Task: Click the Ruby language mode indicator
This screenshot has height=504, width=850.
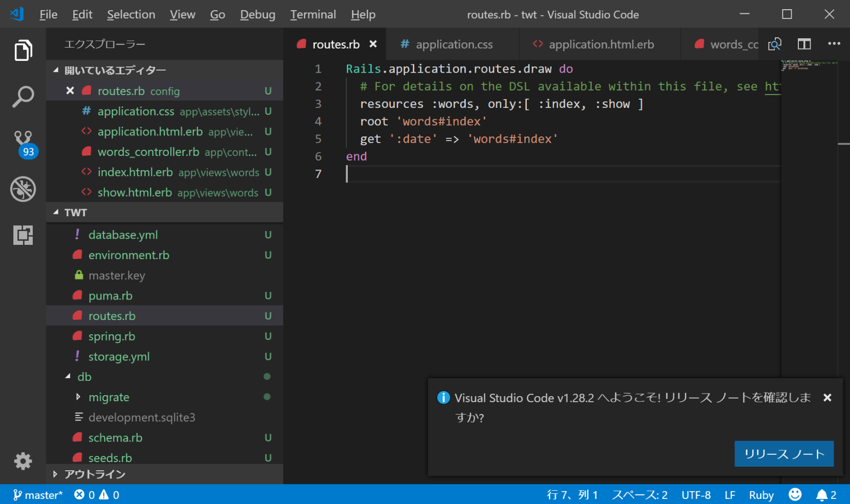Action: pos(761,495)
